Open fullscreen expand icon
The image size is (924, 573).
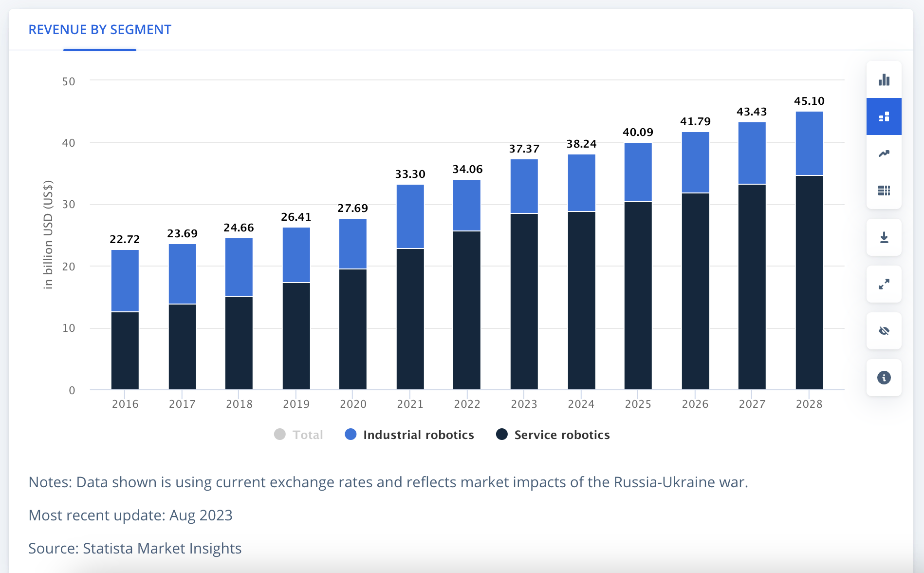884,284
